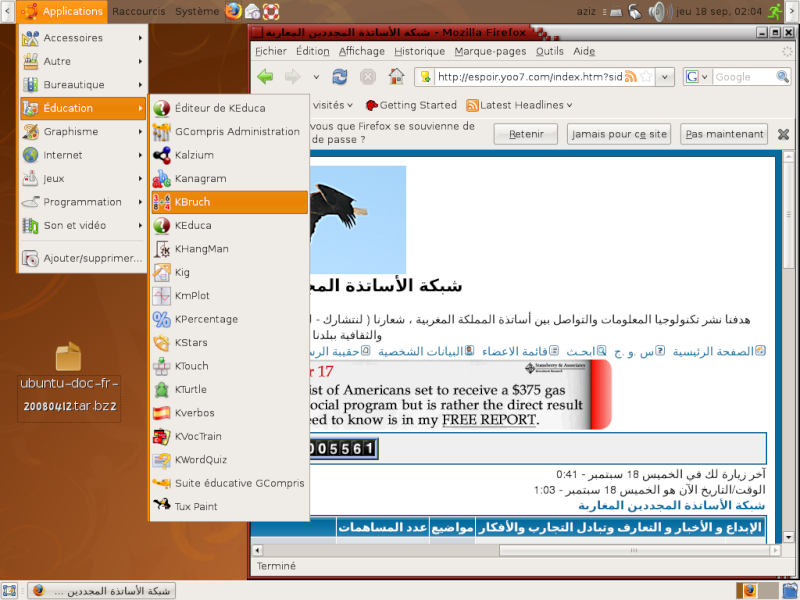The image size is (800, 600).
Task: Click the Firefox taskbar window button
Action: [102, 591]
